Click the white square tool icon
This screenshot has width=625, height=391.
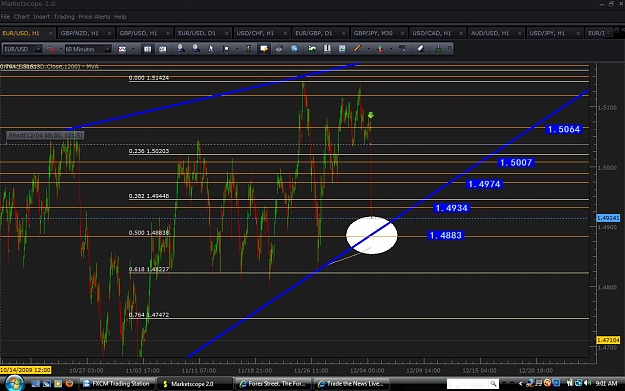(x=226, y=49)
